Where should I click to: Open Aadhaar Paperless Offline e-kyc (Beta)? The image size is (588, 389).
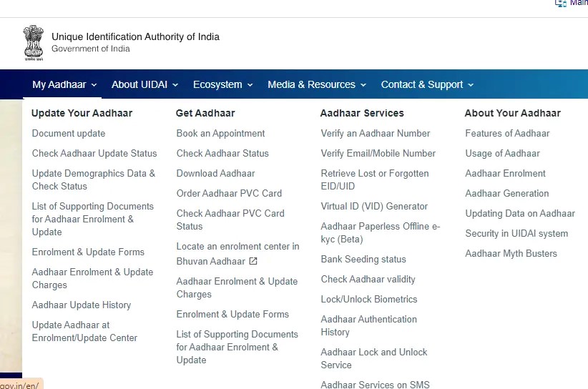[x=381, y=232]
